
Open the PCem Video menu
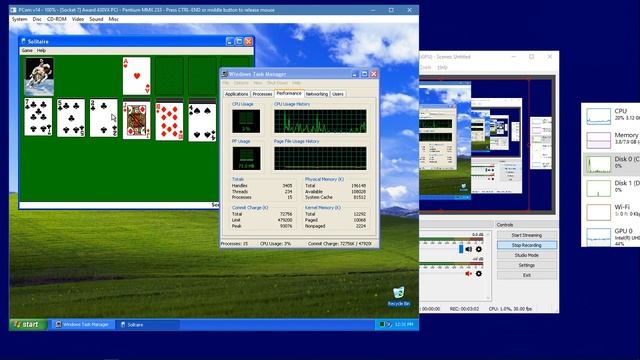(x=78, y=19)
